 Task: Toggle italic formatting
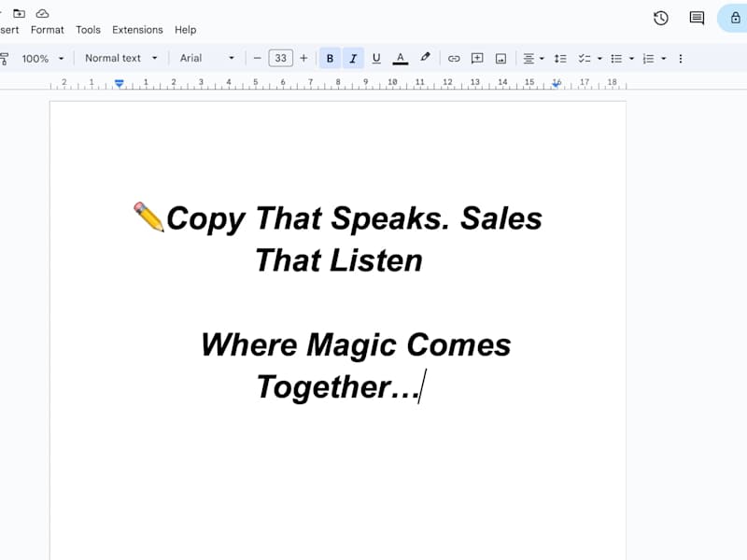[353, 58]
